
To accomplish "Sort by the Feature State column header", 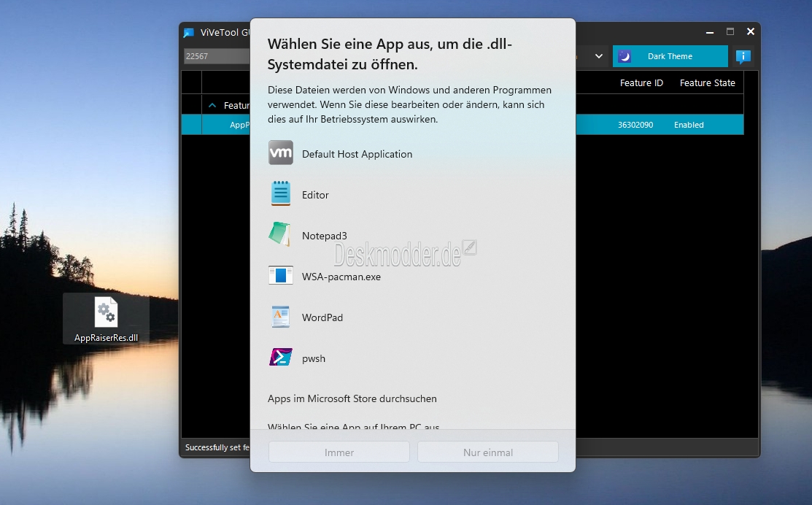I will click(x=708, y=83).
